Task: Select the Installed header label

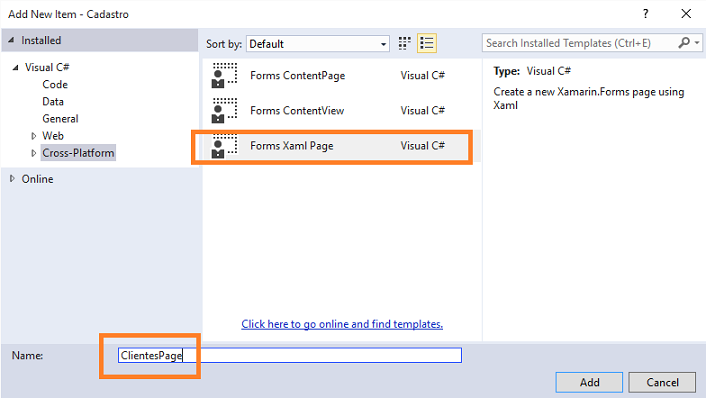Action: (41, 40)
